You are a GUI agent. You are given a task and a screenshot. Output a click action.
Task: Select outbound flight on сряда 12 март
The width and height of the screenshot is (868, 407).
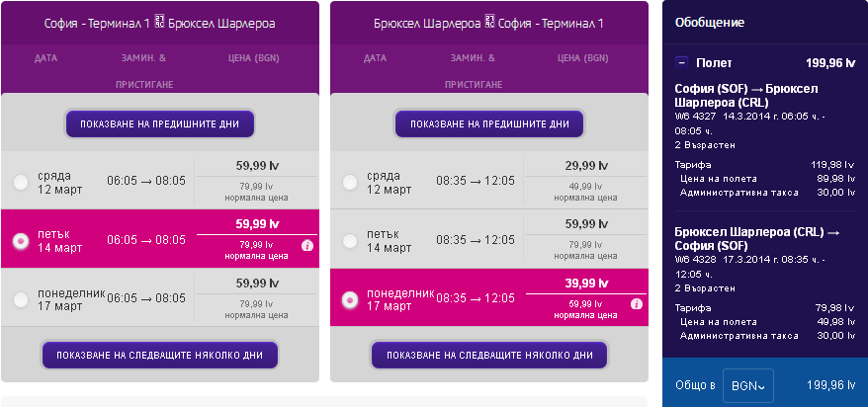point(21,183)
